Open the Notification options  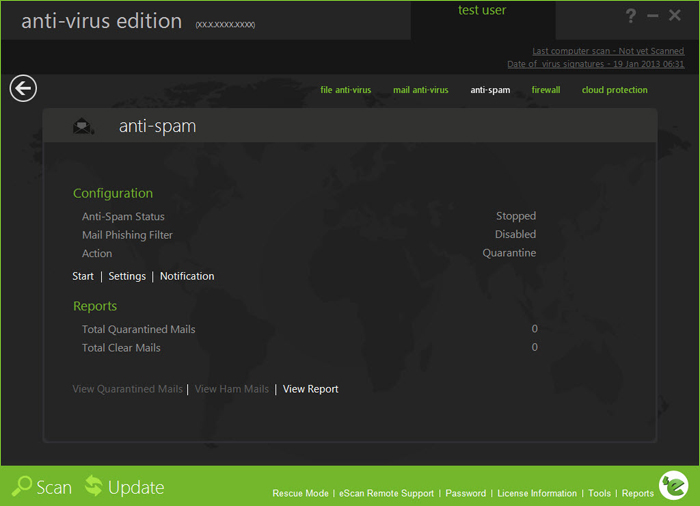pyautogui.click(x=187, y=276)
